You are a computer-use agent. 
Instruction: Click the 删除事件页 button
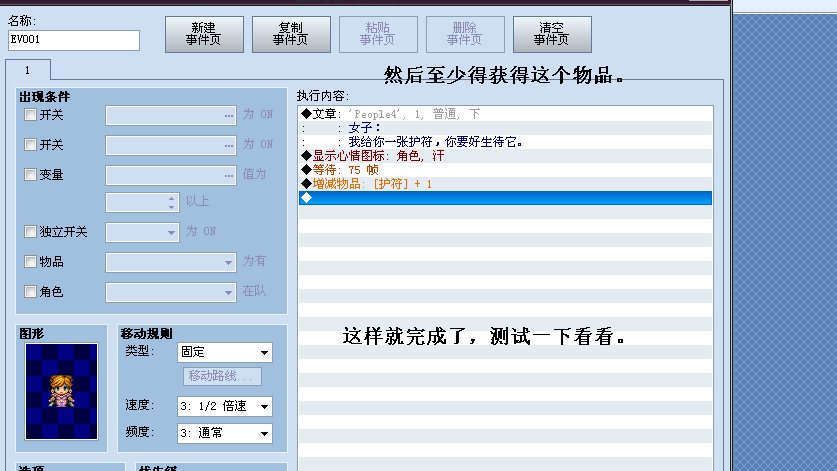click(x=465, y=34)
